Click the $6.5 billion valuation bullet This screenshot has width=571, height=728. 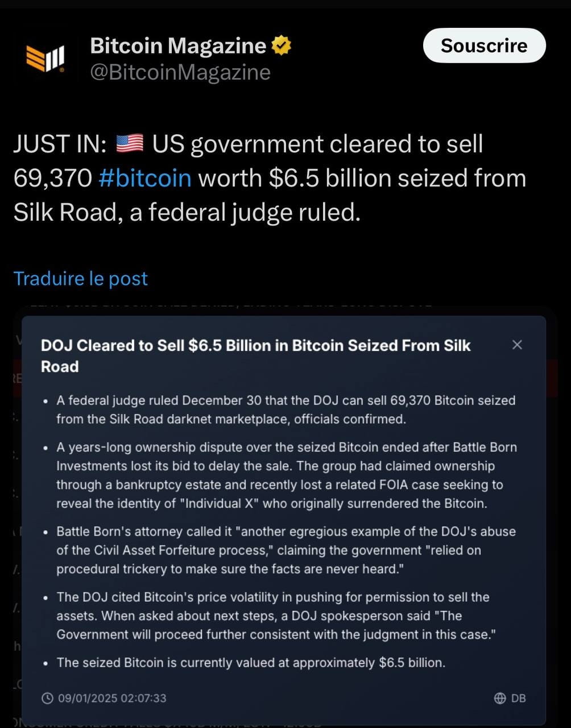tap(251, 662)
